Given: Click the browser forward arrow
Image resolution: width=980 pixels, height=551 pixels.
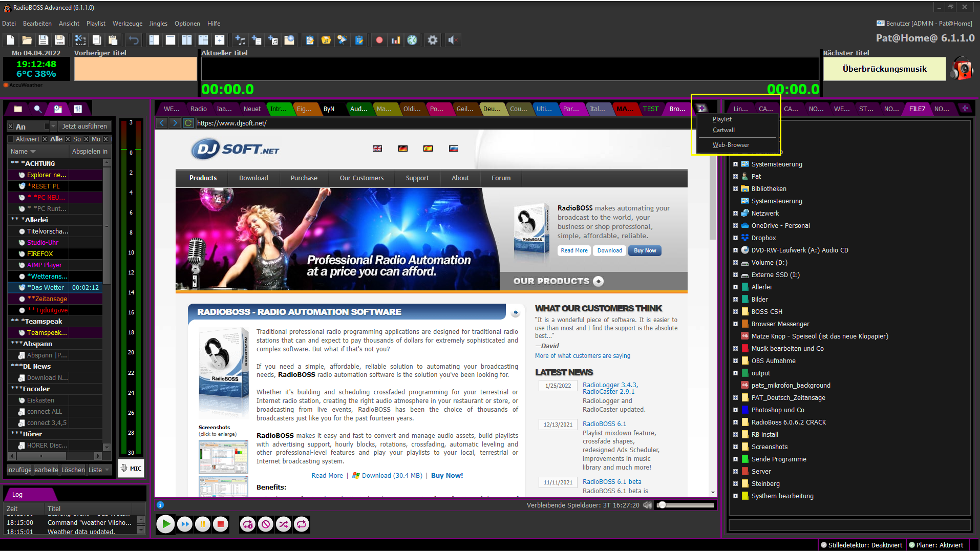Looking at the screenshot, I should [x=175, y=123].
